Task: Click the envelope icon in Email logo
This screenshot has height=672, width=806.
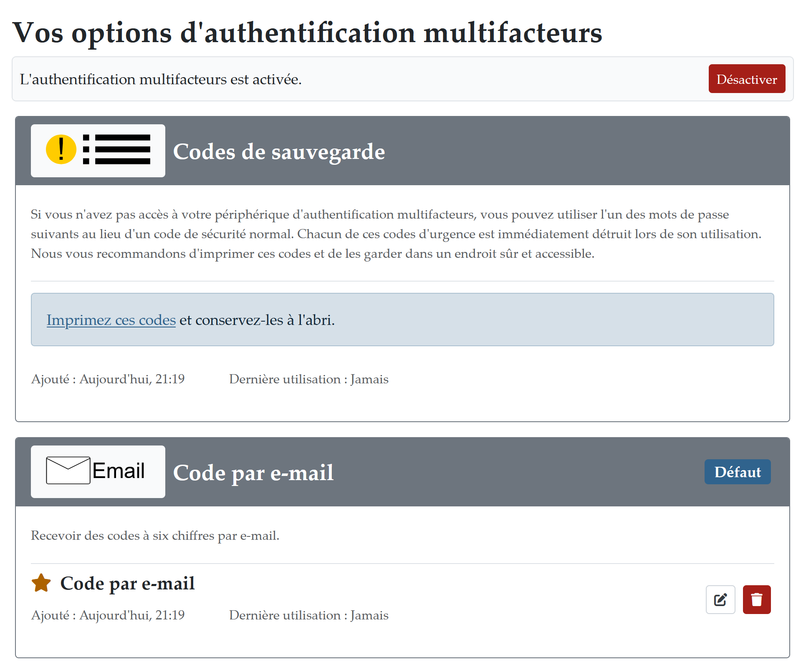Action: click(68, 471)
